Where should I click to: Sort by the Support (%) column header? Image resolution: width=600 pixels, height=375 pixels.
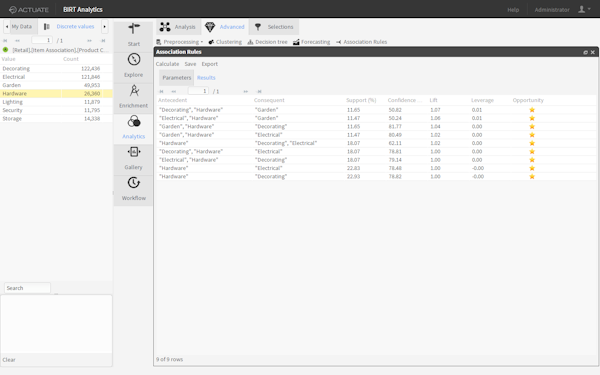coord(361,100)
